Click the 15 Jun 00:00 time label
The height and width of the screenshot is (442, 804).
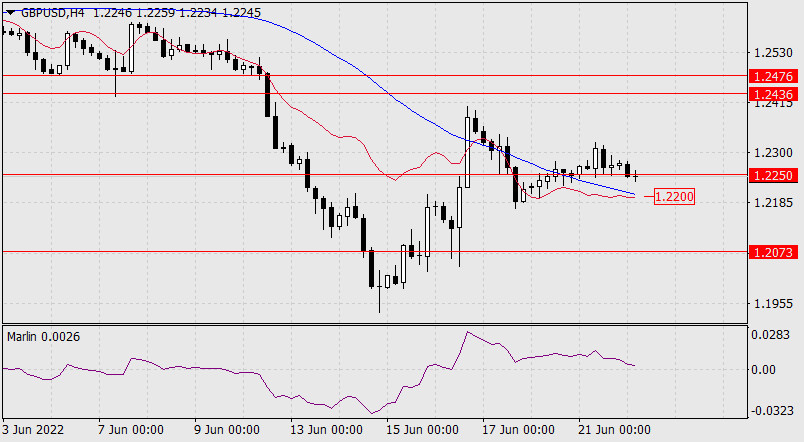423,430
